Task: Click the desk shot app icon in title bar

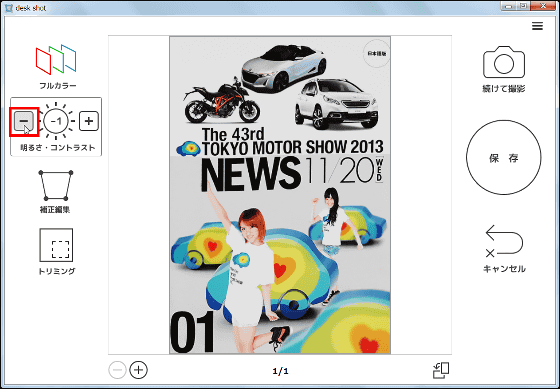Action: pyautogui.click(x=9, y=8)
